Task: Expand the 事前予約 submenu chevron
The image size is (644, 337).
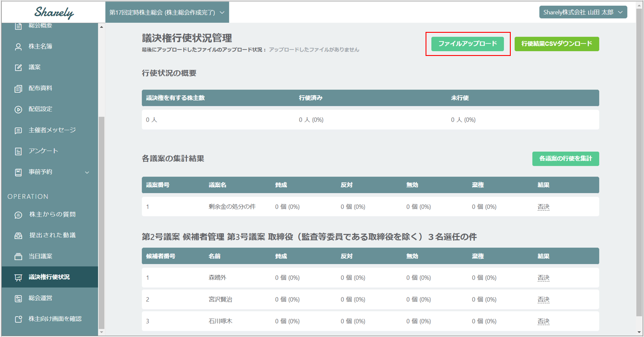Action: [x=87, y=173]
